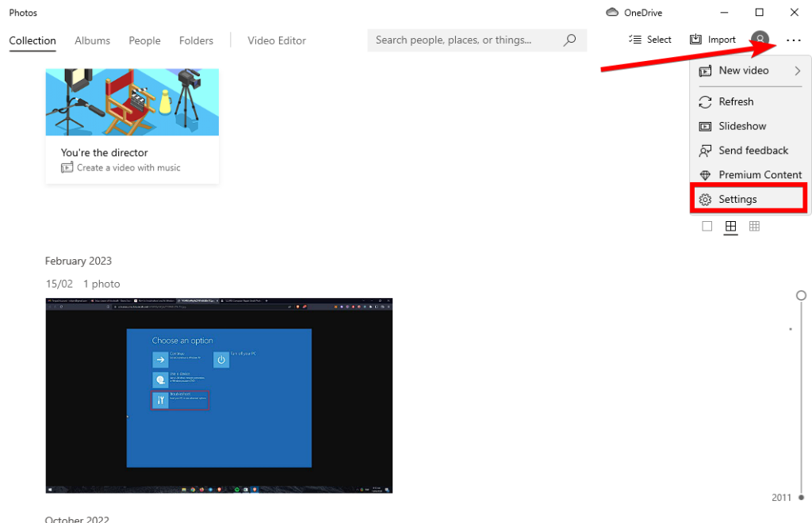812x523 pixels.
Task: Select the medium tiles view option
Action: pyautogui.click(x=730, y=226)
